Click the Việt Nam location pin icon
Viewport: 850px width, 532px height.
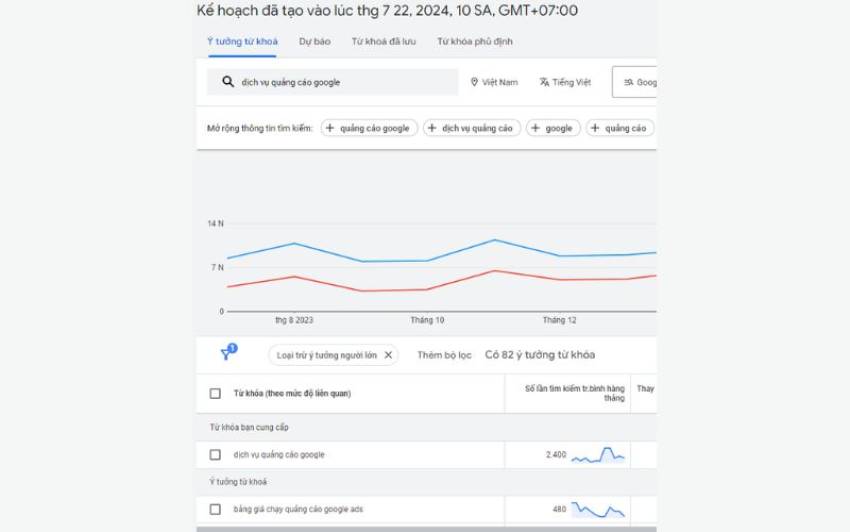coord(474,82)
